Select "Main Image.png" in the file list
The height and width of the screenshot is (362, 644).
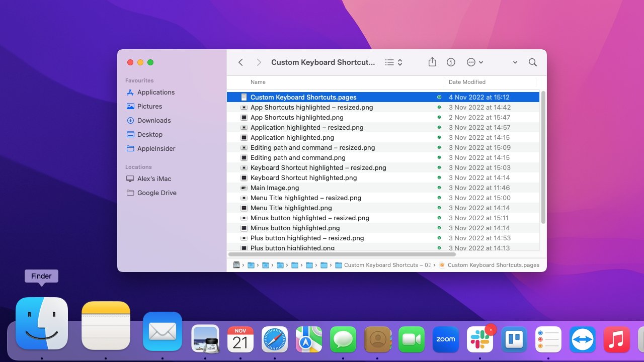[x=275, y=188]
